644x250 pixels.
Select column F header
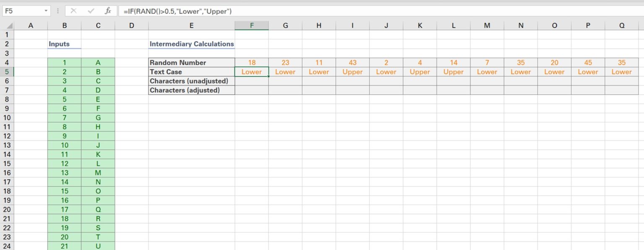click(252, 25)
